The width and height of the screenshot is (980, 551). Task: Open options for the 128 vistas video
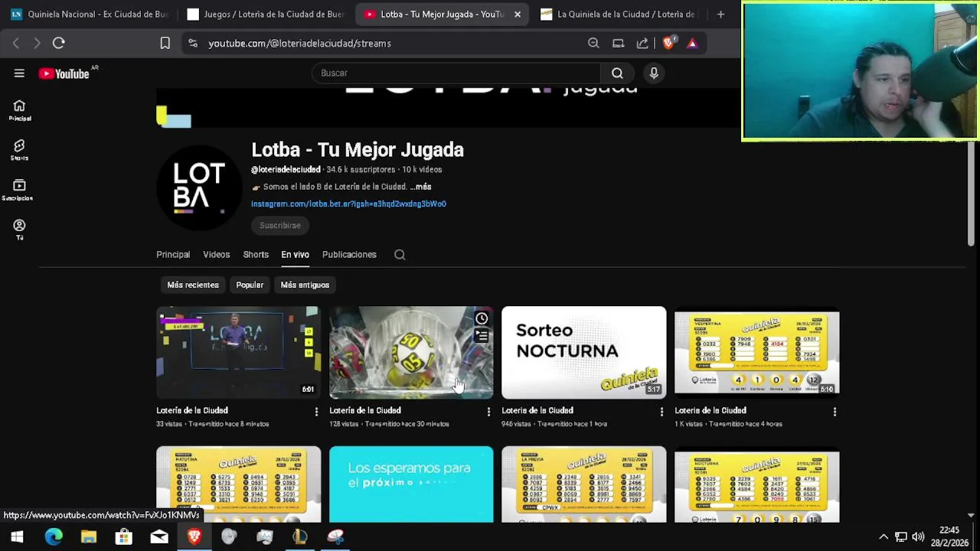pos(488,412)
